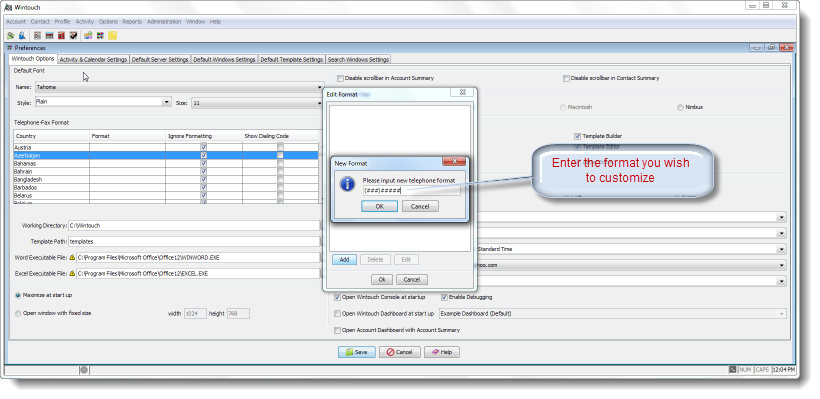Open the week-view calendar toolbar icon
The width and height of the screenshot is (820, 399).
(50, 36)
